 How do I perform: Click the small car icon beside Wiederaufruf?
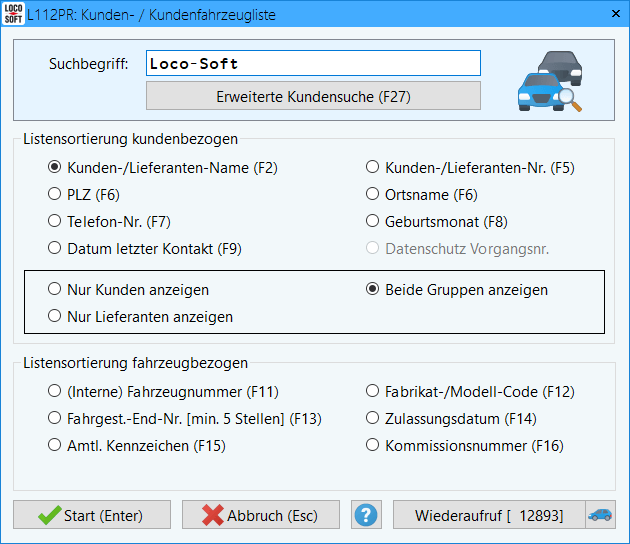pos(600,515)
